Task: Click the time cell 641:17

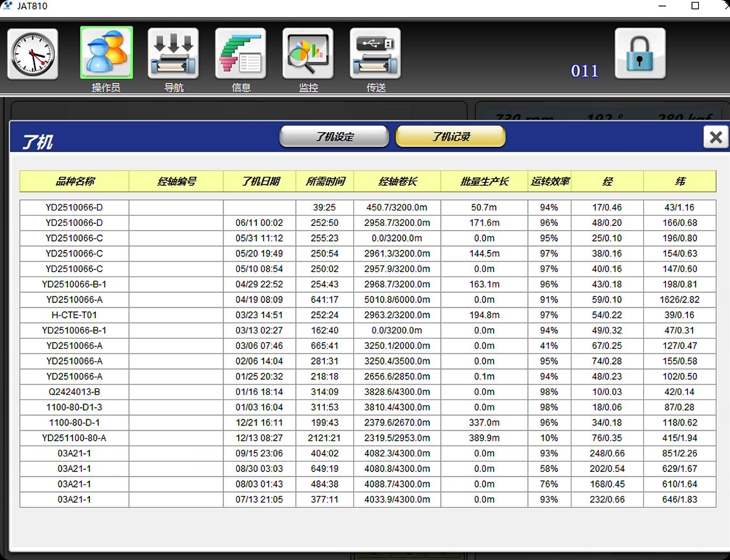Action: (x=324, y=300)
